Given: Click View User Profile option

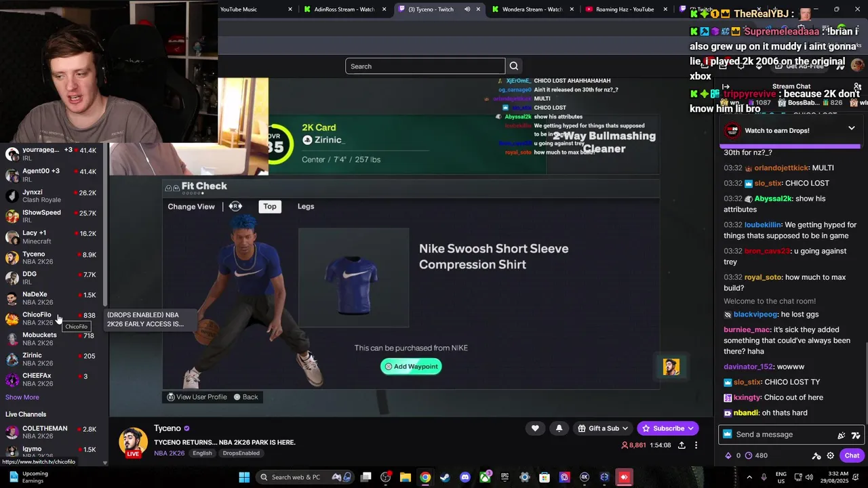Looking at the screenshot, I should [197, 397].
